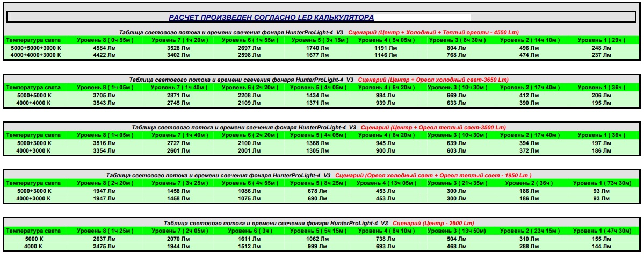Screen dimensions: 644x259
Task: Select row label '4000+4000 К'
Action: tap(34, 102)
